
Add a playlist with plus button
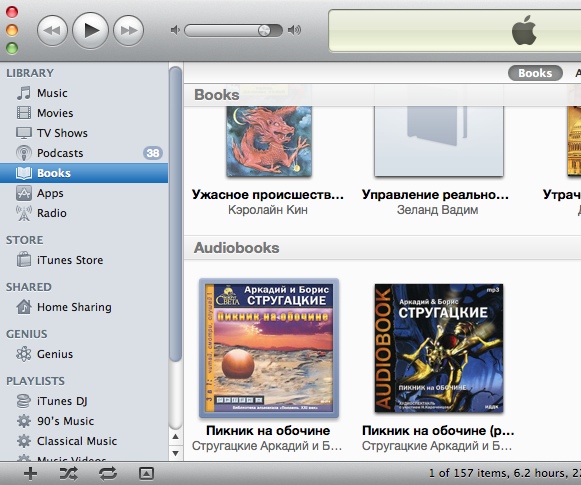click(30, 473)
